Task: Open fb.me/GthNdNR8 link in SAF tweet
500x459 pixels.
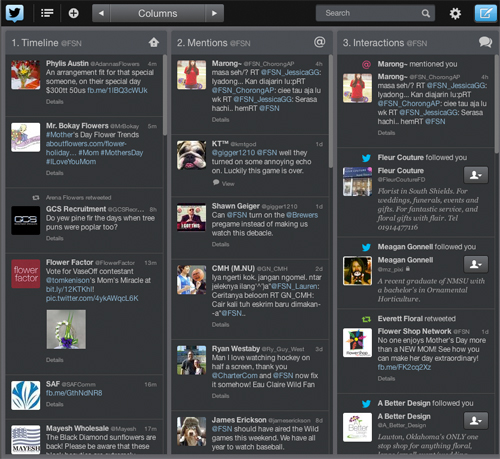Action: (x=74, y=393)
